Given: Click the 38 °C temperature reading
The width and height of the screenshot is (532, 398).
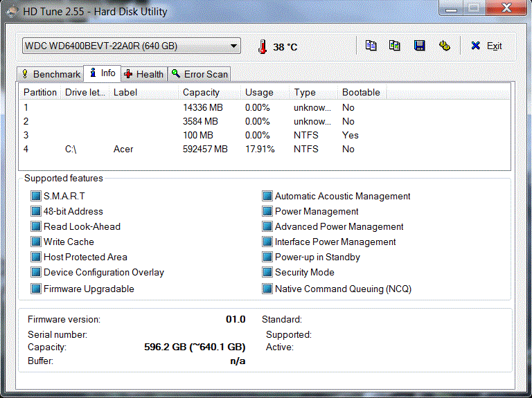Looking at the screenshot, I should pyautogui.click(x=285, y=47).
